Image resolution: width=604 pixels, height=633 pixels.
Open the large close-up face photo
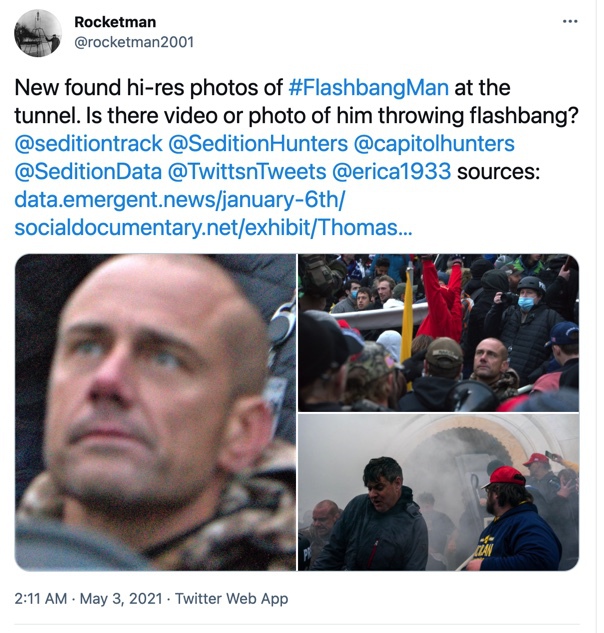(155, 412)
